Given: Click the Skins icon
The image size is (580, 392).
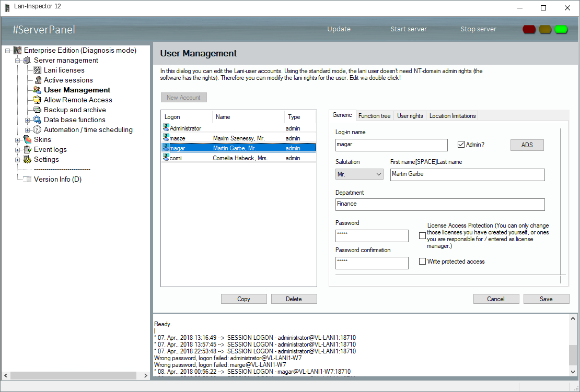Looking at the screenshot, I should click(27, 139).
